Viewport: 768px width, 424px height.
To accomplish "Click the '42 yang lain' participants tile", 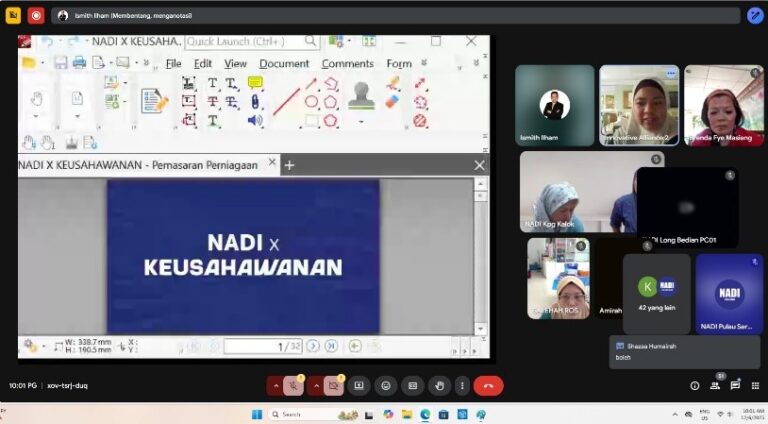I will pyautogui.click(x=657, y=294).
